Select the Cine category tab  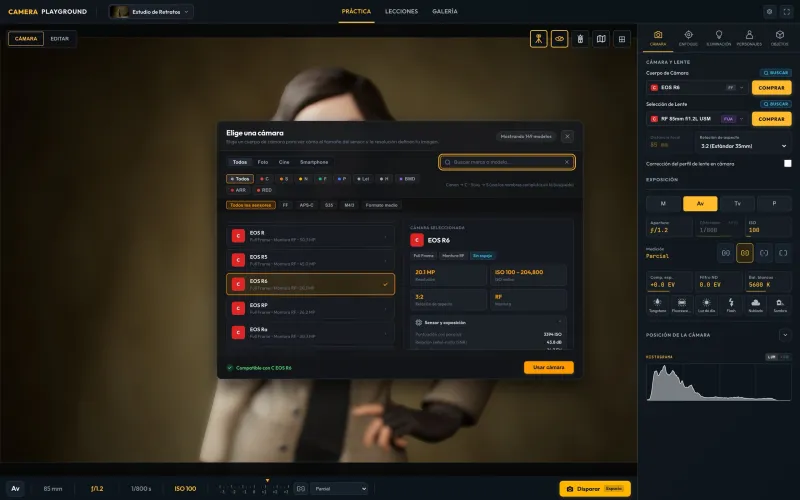[x=284, y=162]
